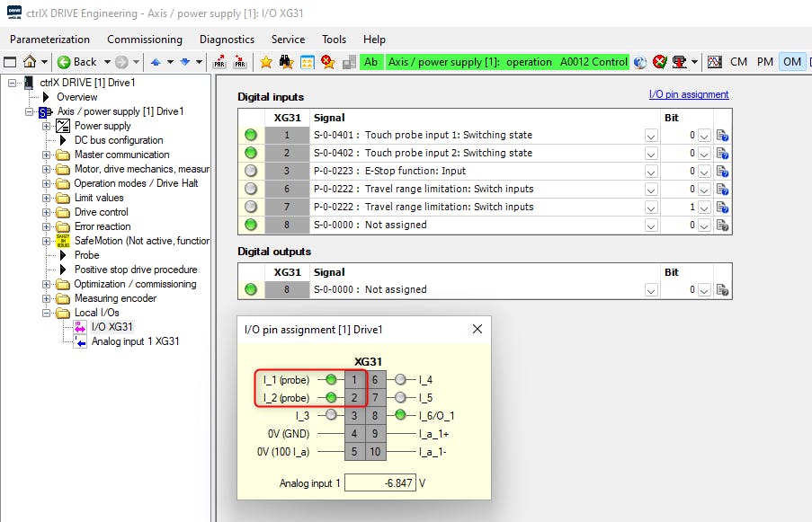The image size is (812, 522).
Task: Click the Back arrow icon
Action: [x=65, y=62]
